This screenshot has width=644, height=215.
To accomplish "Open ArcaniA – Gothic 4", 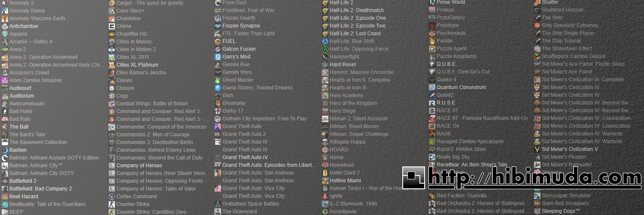I will click(31, 42).
